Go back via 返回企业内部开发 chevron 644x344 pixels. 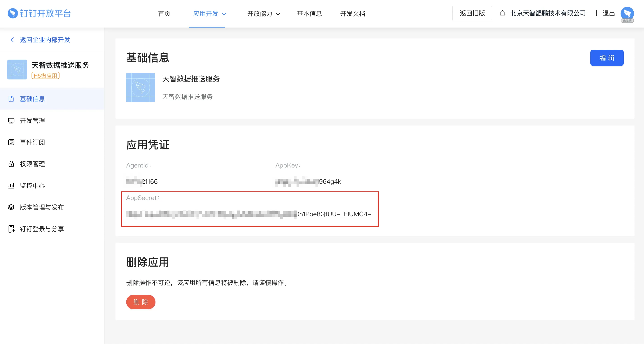(12, 40)
